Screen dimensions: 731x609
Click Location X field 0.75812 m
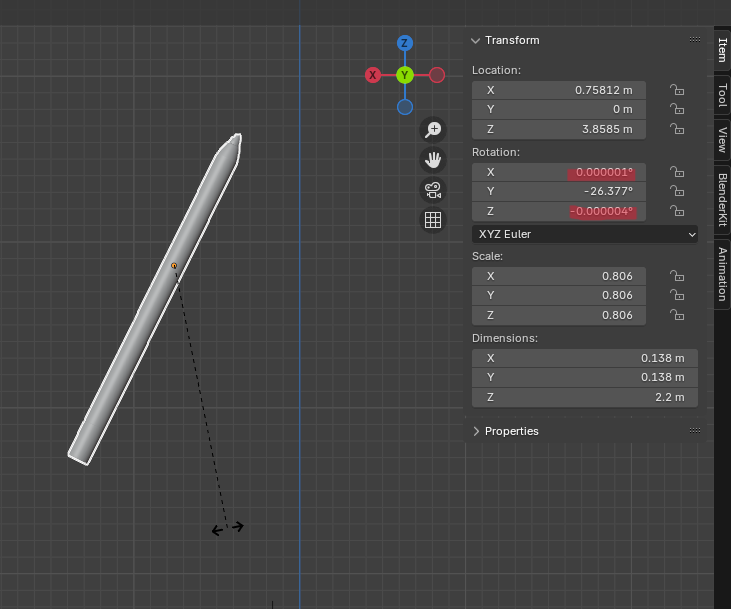click(559, 90)
